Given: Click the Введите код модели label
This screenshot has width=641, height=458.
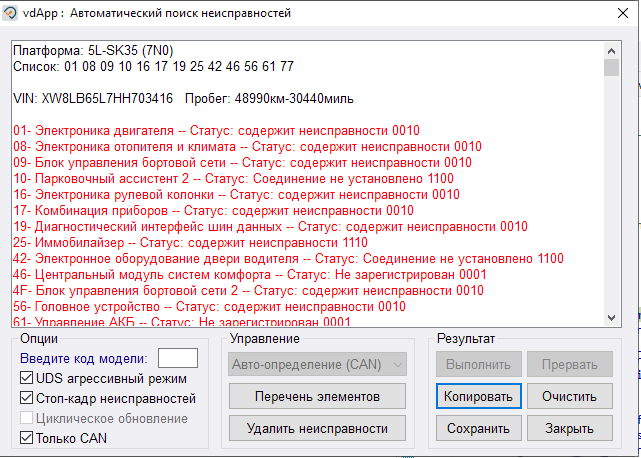Looking at the screenshot, I should click(84, 359).
